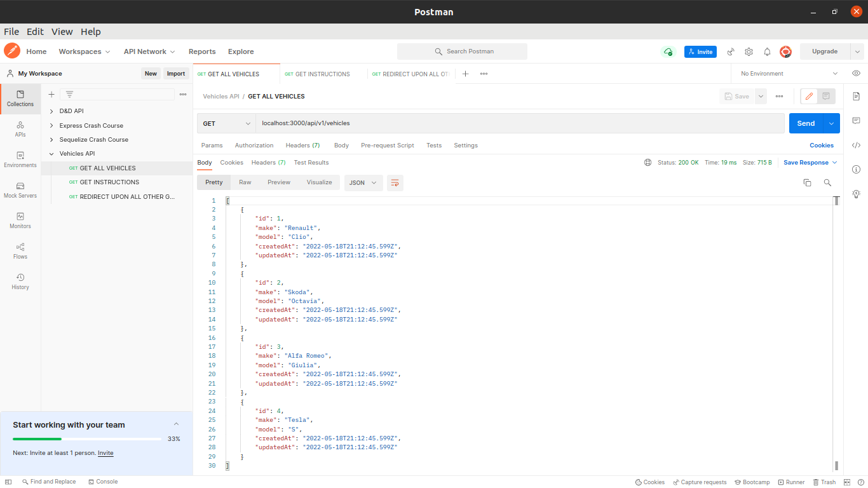Click the Send button
This screenshot has width=868, height=488.
pyautogui.click(x=805, y=123)
